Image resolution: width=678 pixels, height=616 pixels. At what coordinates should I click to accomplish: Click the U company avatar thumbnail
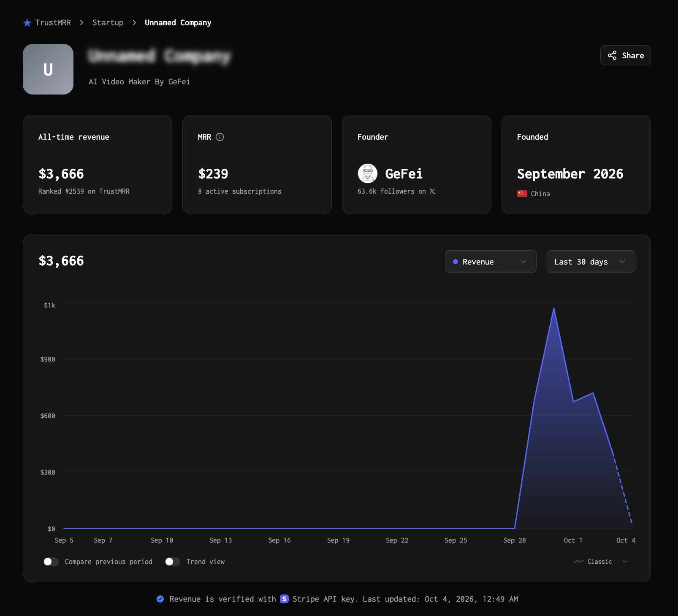click(x=48, y=69)
